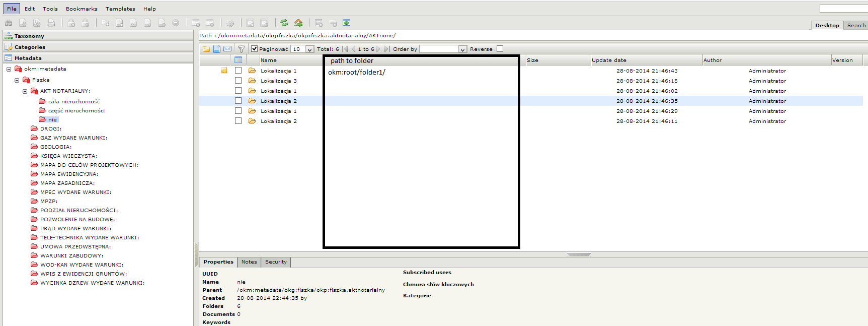
Task: Click the funnel filter icon
Action: pyautogui.click(x=241, y=49)
